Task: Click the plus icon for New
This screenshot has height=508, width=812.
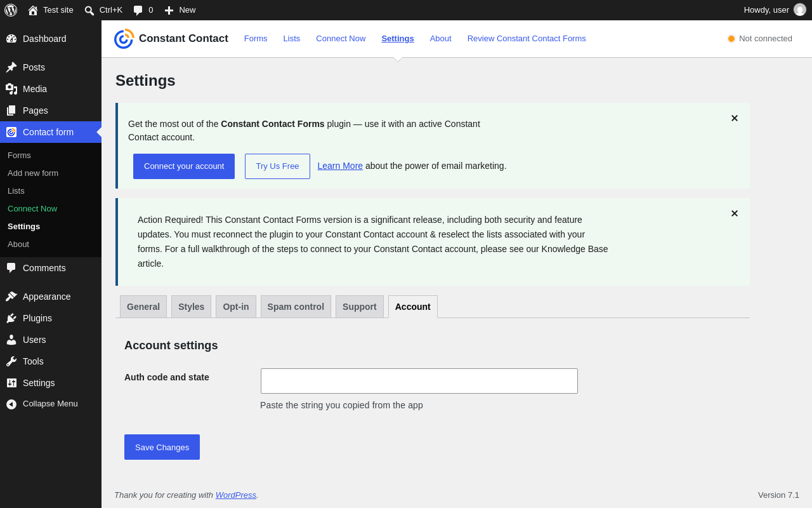Action: [x=169, y=10]
